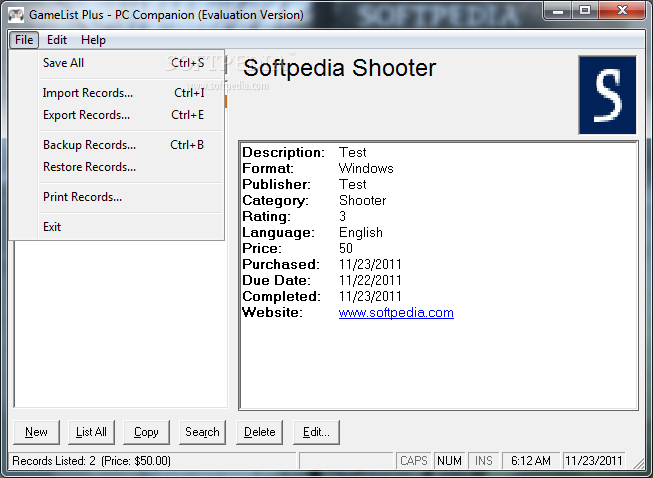Close the GameList Plus window
The width and height of the screenshot is (653, 478).
coord(622,11)
